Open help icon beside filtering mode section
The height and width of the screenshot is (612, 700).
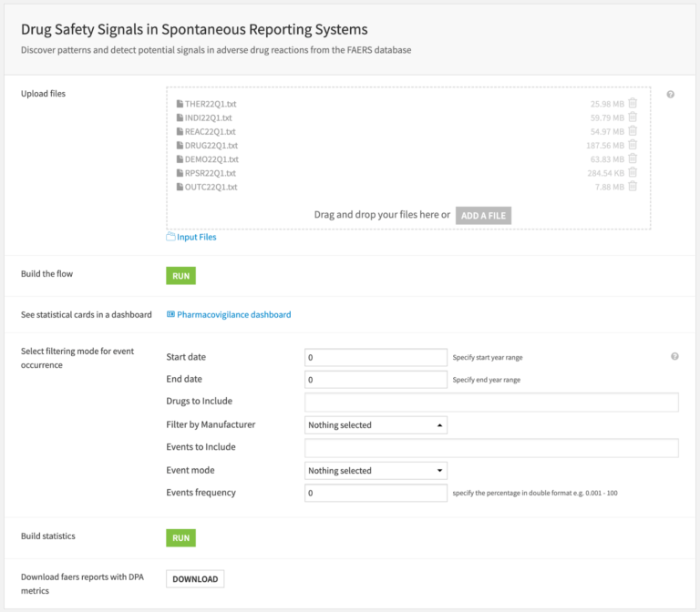674,356
